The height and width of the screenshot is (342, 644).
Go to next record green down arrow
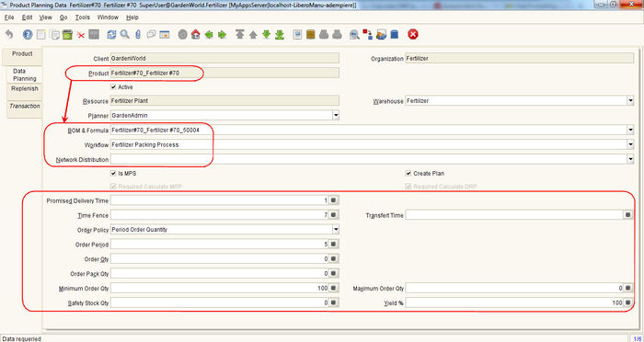(x=266, y=35)
